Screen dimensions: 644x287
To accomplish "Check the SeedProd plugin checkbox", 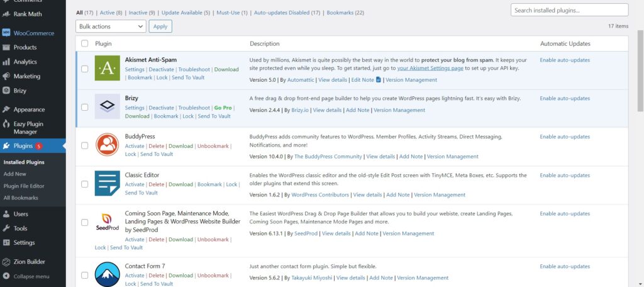I will pos(85,222).
